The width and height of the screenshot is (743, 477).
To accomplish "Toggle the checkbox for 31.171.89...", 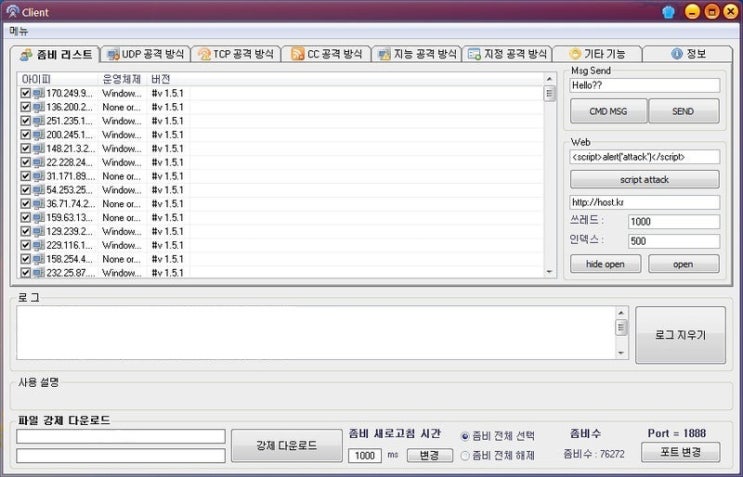I will pyautogui.click(x=26, y=176).
